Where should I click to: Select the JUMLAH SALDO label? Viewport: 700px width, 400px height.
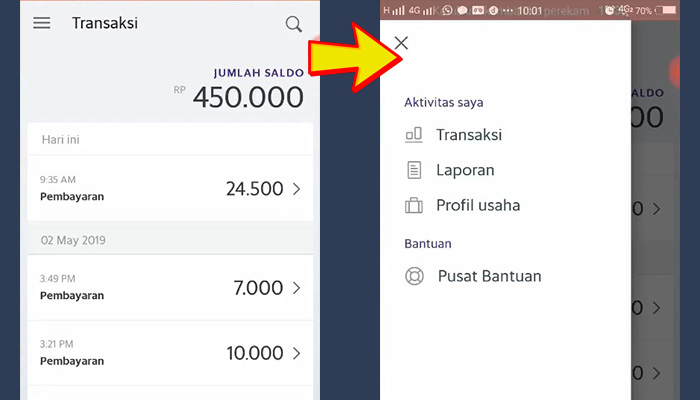click(259, 73)
